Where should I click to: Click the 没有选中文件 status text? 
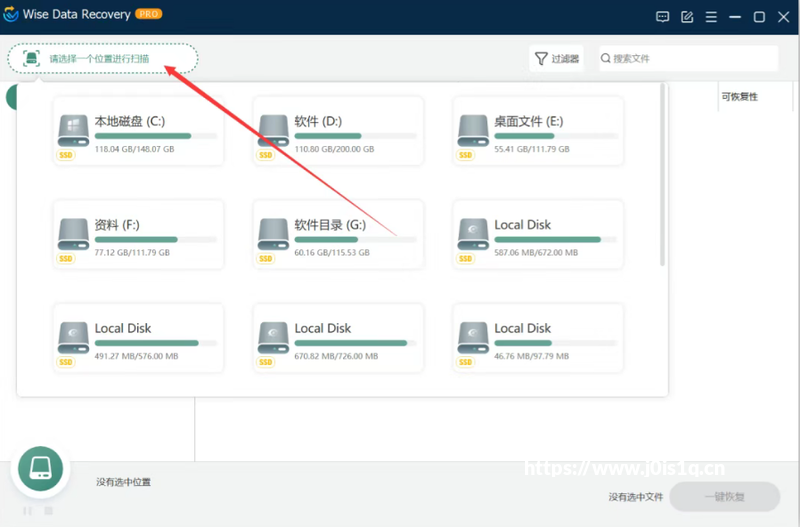[x=635, y=497]
